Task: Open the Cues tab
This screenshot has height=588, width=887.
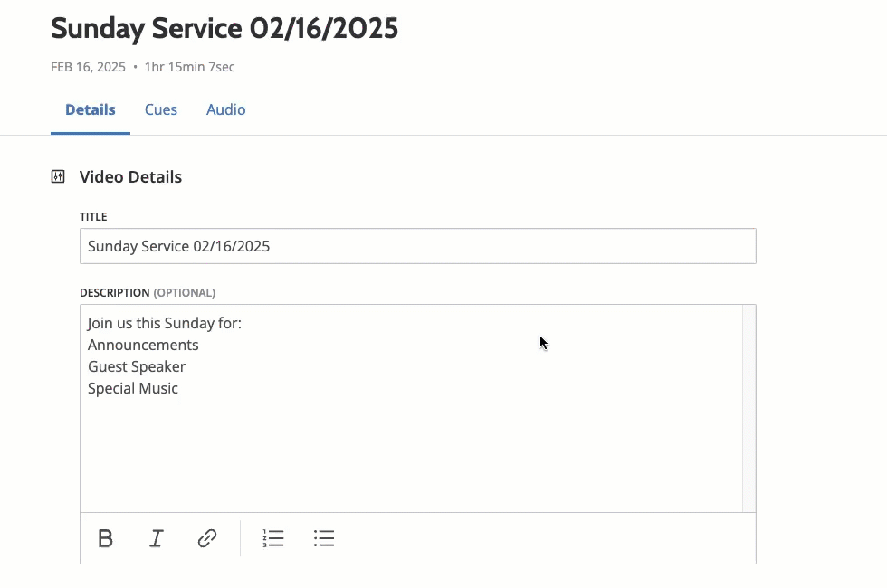Action: pyautogui.click(x=161, y=110)
